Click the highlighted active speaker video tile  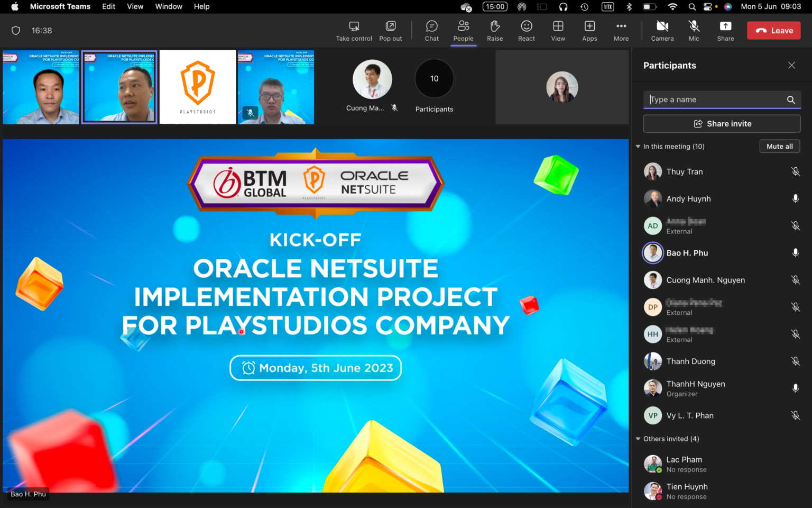pyautogui.click(x=119, y=87)
